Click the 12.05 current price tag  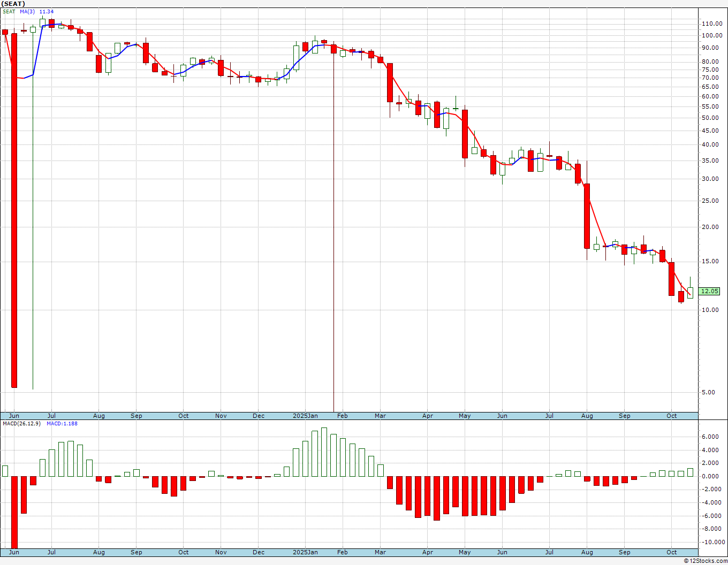tap(710, 292)
